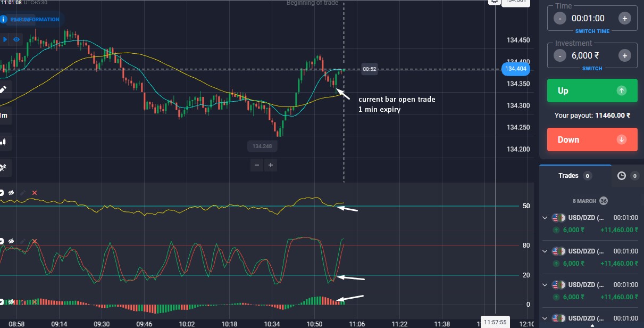Click the 10:50 time axis label
The image size is (644, 328).
tap(314, 324)
